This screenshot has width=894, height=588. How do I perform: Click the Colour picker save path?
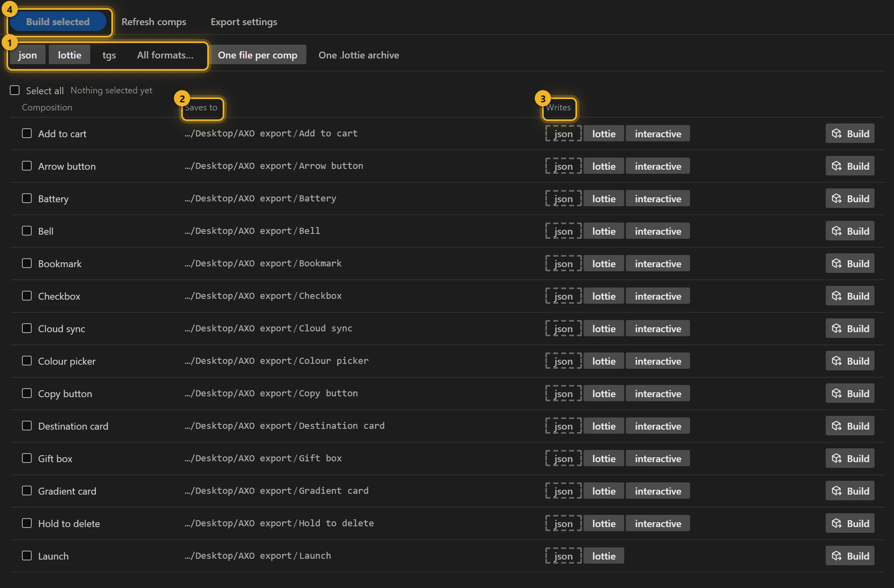point(276,361)
